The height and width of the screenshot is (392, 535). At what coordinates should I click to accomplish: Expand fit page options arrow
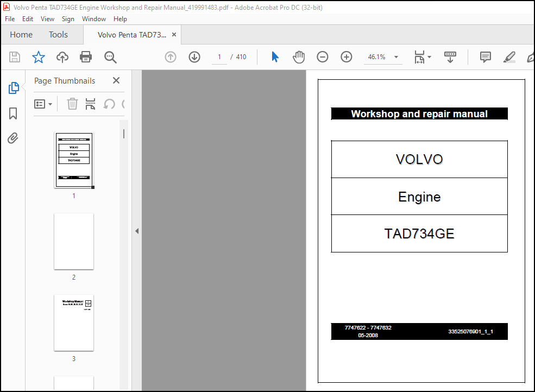coord(429,57)
